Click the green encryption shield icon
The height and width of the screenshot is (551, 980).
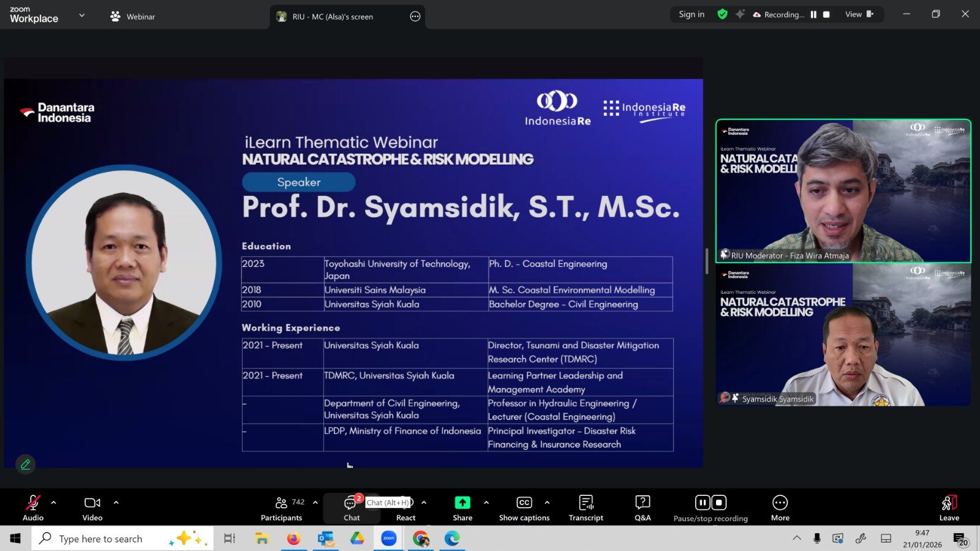(723, 14)
